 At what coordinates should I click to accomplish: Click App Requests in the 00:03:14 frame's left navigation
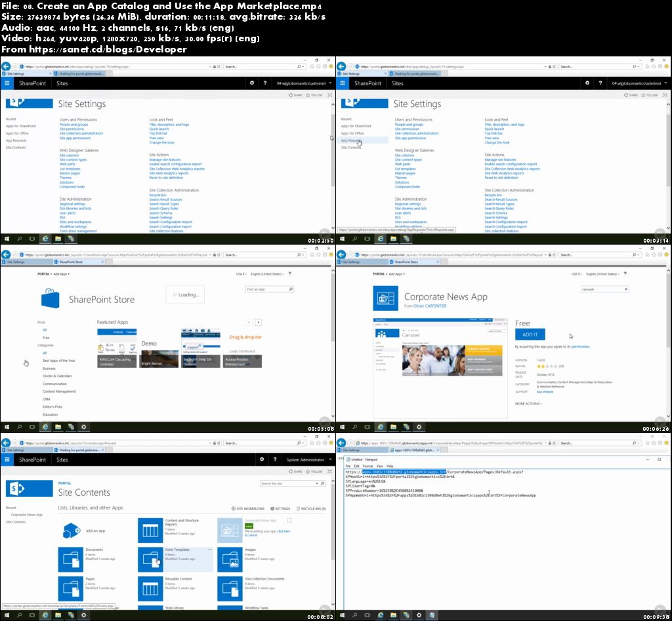[352, 140]
